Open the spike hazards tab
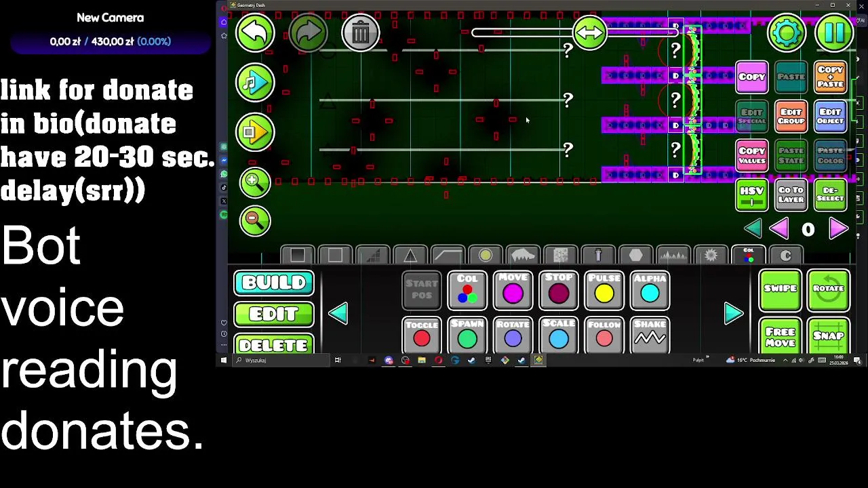This screenshot has width=868, height=488. 410,255
